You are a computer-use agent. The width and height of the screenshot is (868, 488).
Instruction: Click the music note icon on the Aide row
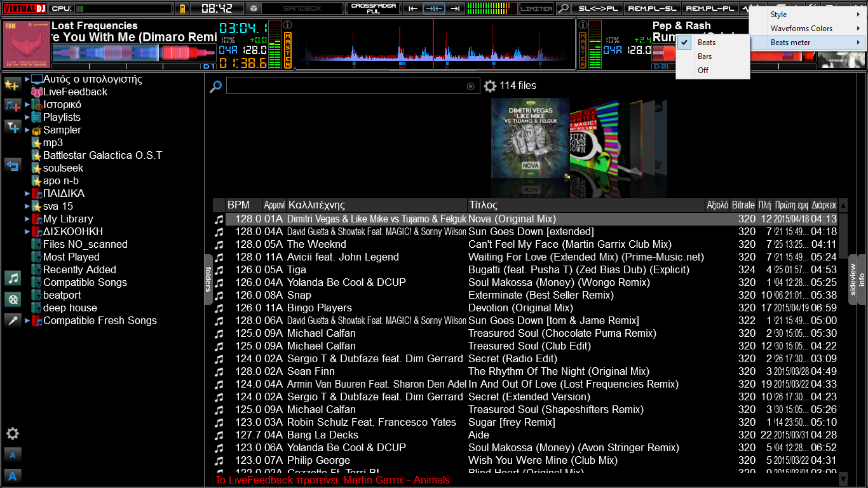[219, 435]
